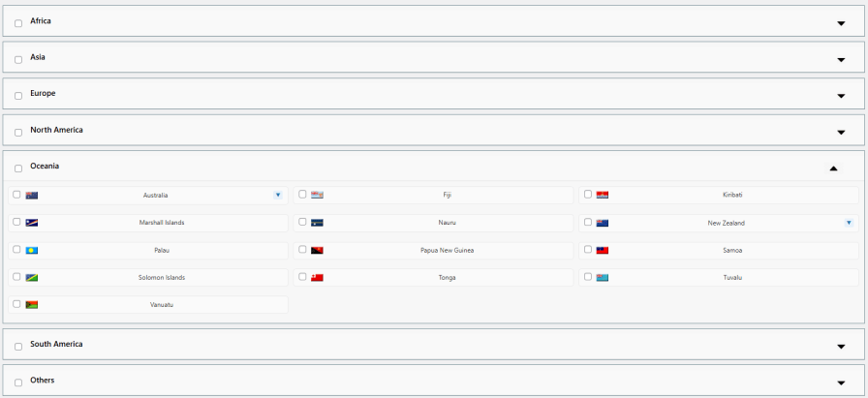Viewport: 868px width, 398px height.
Task: Click the Solomon Islands flag icon
Action: pos(32,277)
